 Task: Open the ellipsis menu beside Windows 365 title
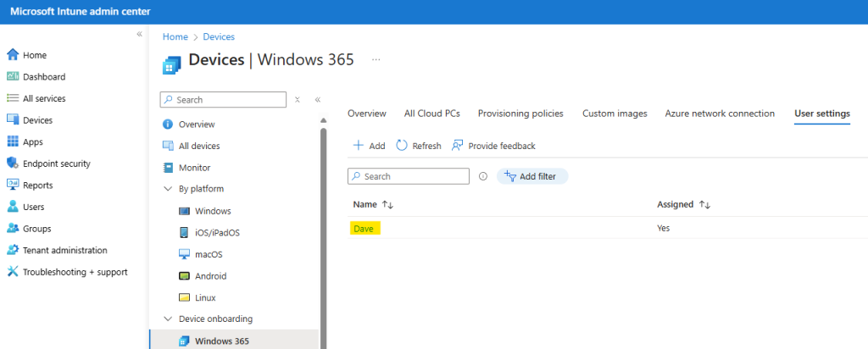(376, 59)
